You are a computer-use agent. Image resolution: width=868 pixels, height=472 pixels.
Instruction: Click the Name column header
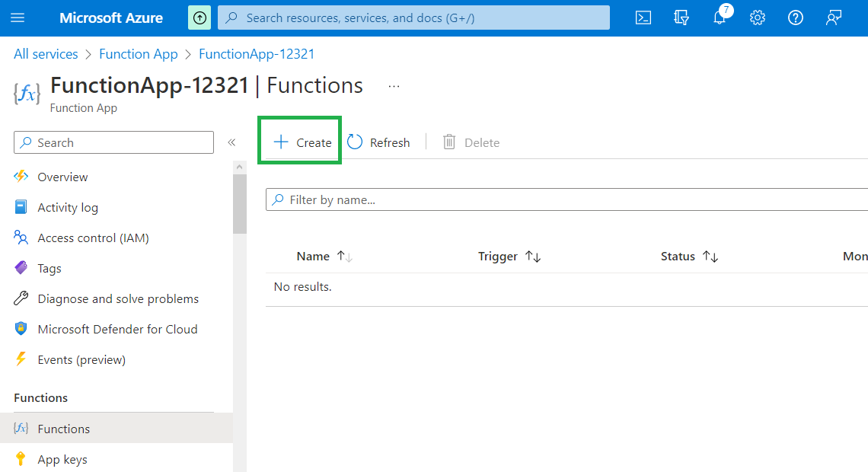(x=313, y=257)
